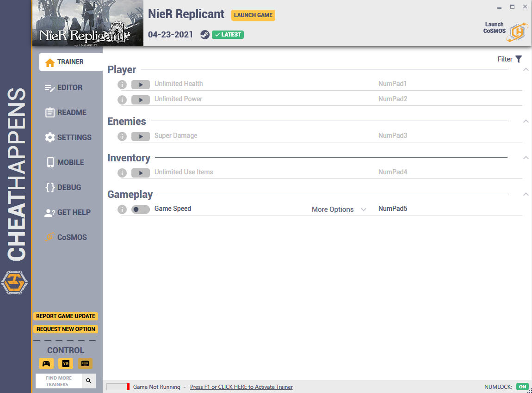Image resolution: width=532 pixels, height=393 pixels.
Task: Click the Launch CoSMOS hexagon logo
Action: [517, 32]
